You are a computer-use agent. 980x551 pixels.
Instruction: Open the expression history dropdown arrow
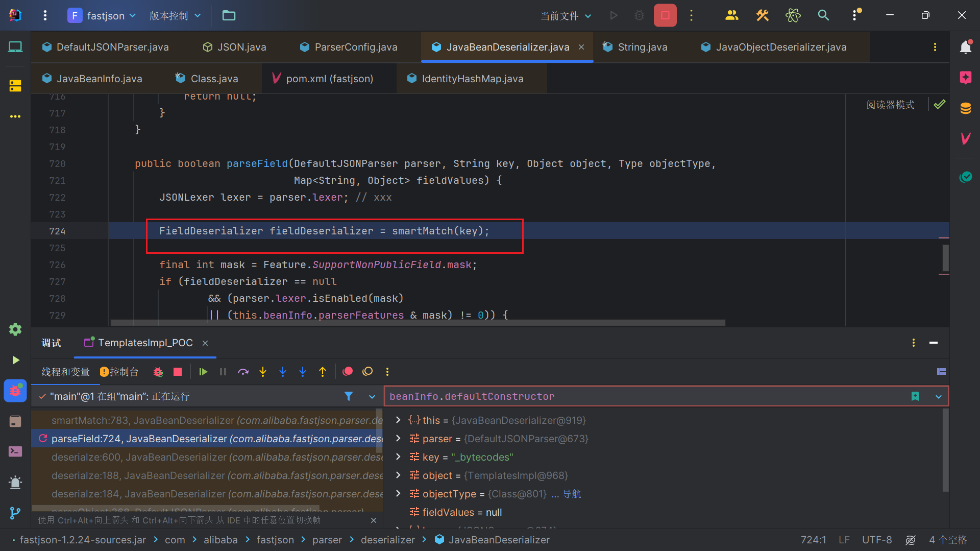tap(939, 397)
